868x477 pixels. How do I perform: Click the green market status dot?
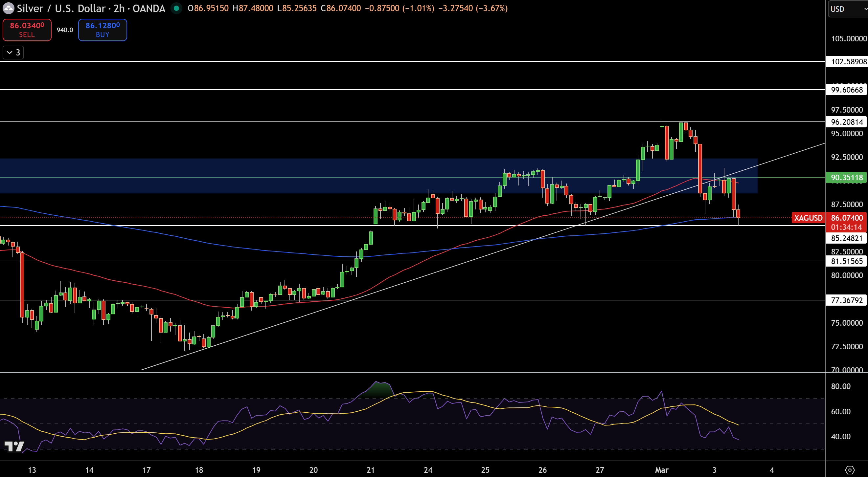pos(176,8)
